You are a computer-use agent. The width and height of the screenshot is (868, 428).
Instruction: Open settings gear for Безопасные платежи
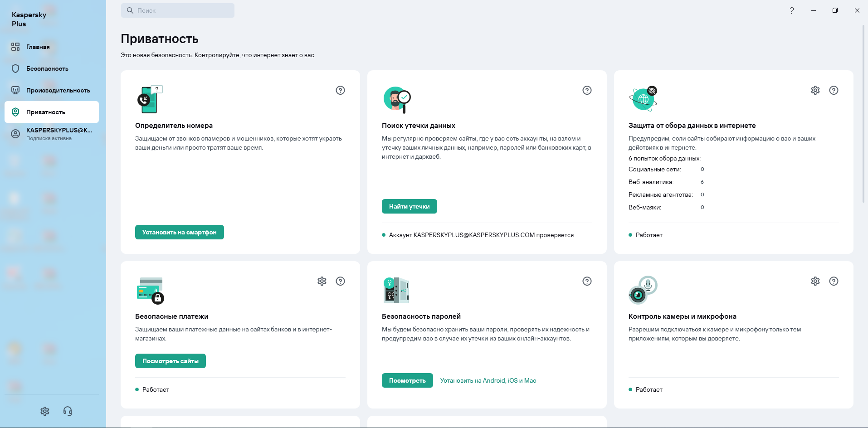point(322,281)
